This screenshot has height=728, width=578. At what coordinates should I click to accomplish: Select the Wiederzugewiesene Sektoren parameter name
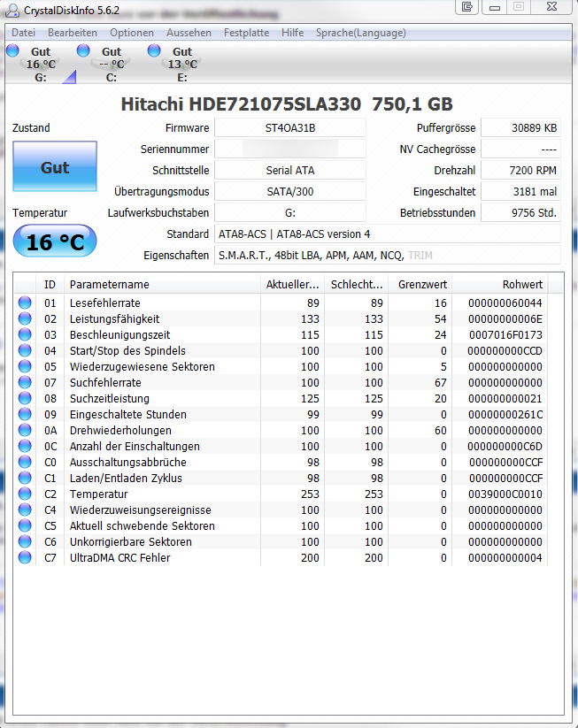[x=143, y=367]
